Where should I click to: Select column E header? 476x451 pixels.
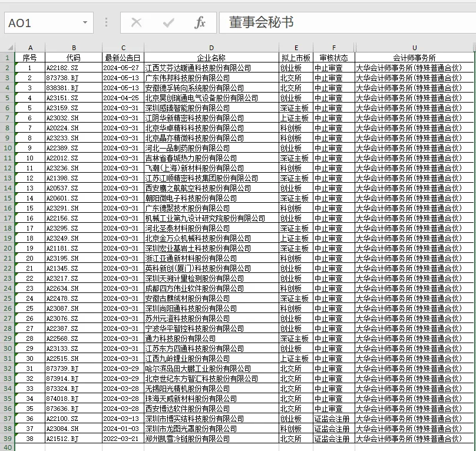[296, 48]
